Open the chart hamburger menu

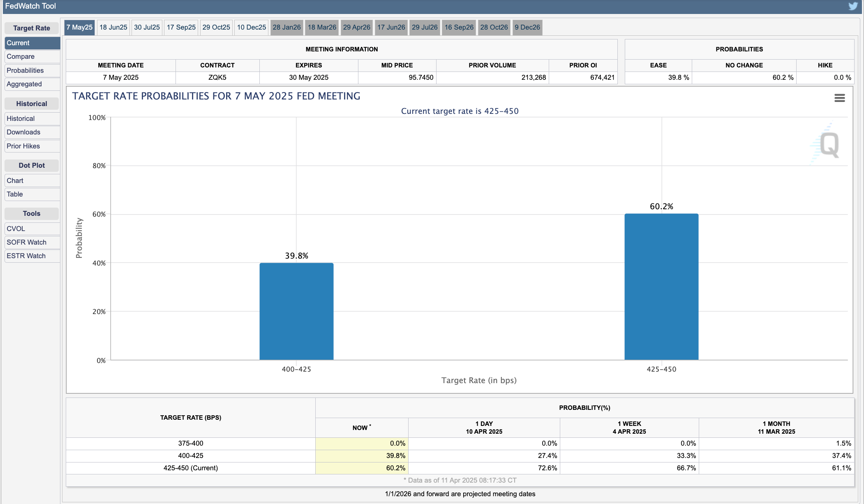click(840, 98)
